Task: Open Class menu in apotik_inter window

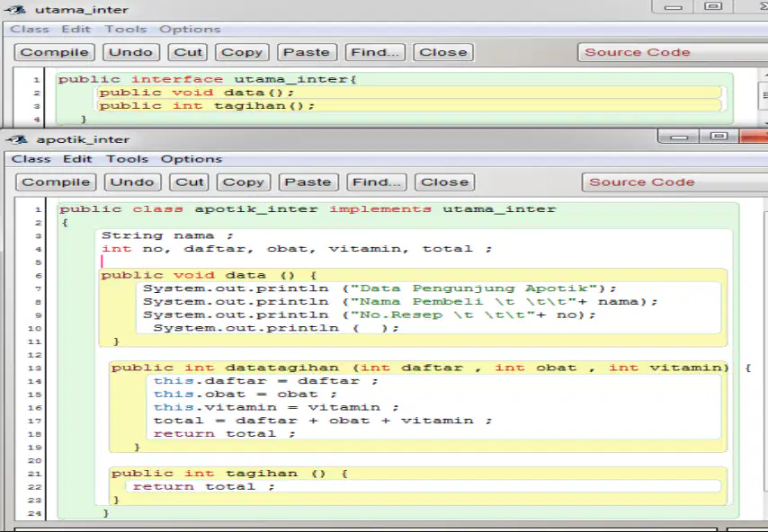Action: pyautogui.click(x=31, y=159)
